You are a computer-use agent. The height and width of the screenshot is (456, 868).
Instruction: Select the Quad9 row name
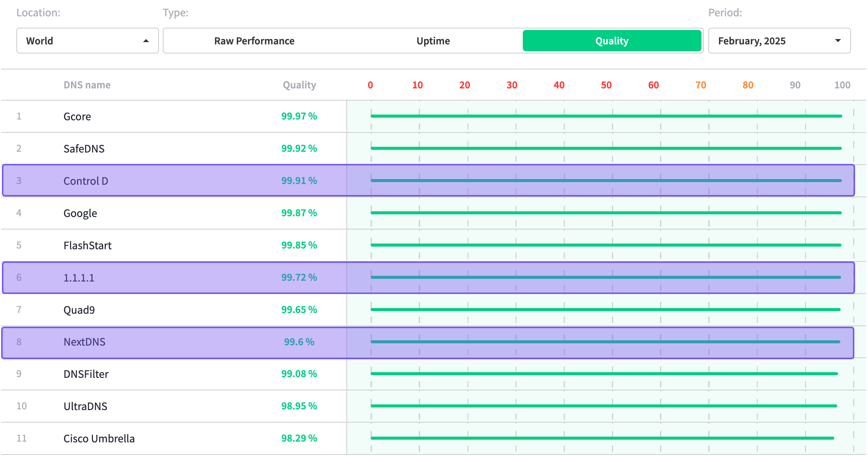(x=79, y=310)
